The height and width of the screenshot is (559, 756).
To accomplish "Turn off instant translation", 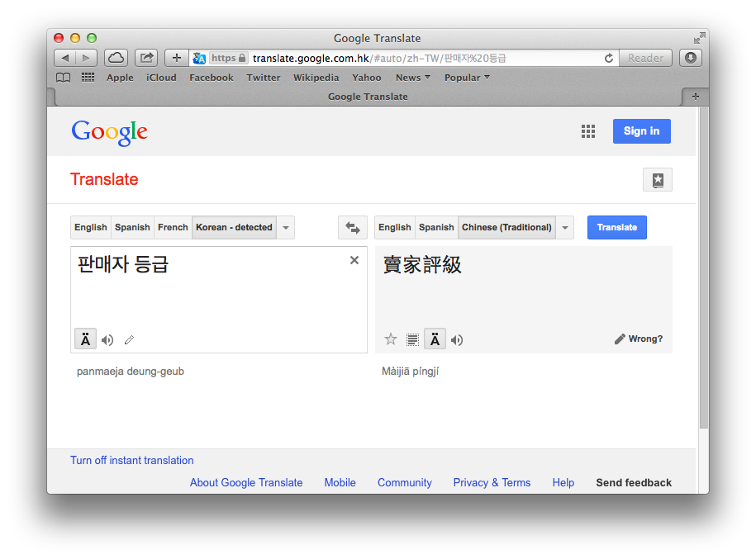I will (x=131, y=460).
